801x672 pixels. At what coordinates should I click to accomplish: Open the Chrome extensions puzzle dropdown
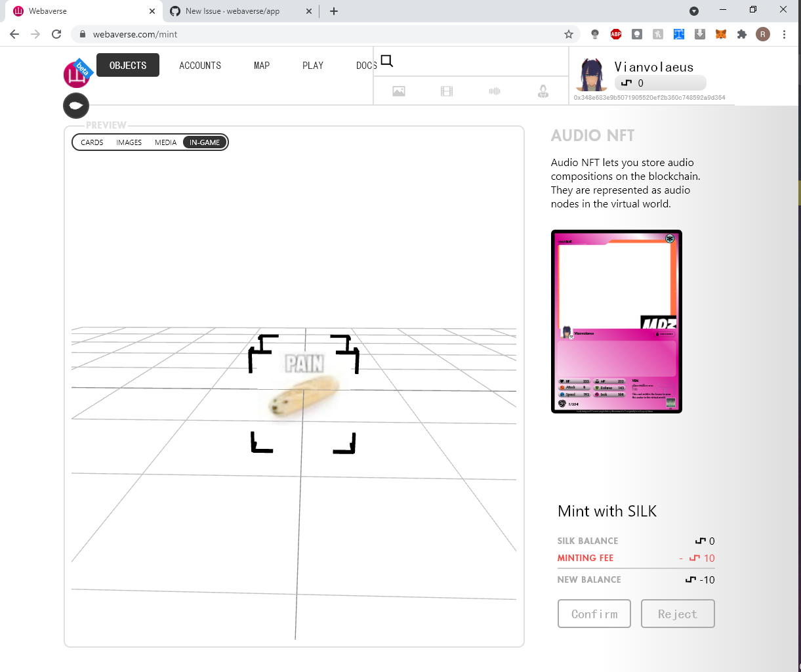click(742, 33)
